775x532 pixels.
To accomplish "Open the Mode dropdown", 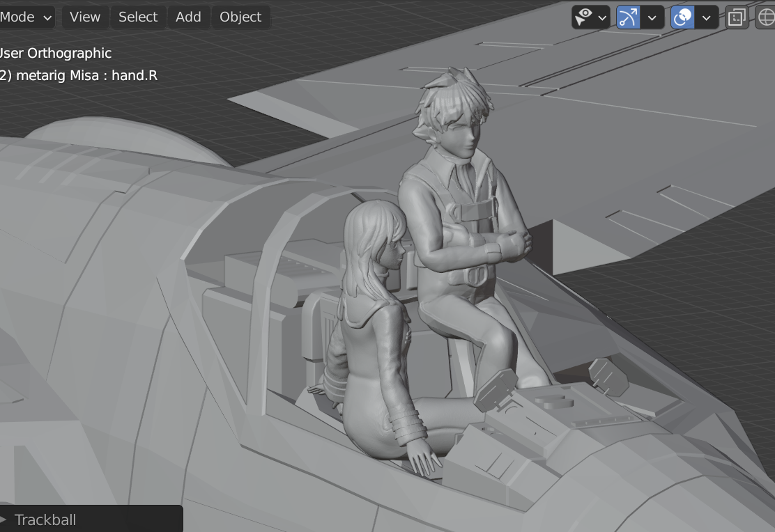I will tap(26, 17).
